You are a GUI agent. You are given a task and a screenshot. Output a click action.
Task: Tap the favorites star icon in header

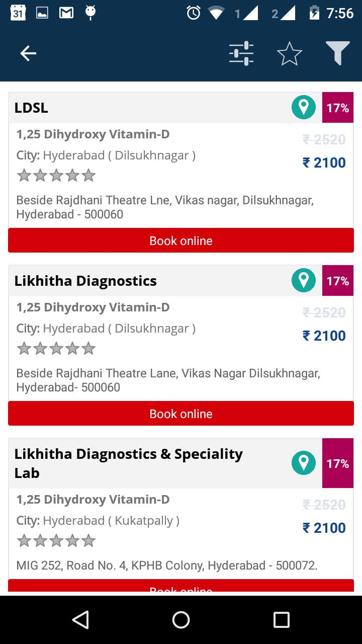[x=290, y=53]
